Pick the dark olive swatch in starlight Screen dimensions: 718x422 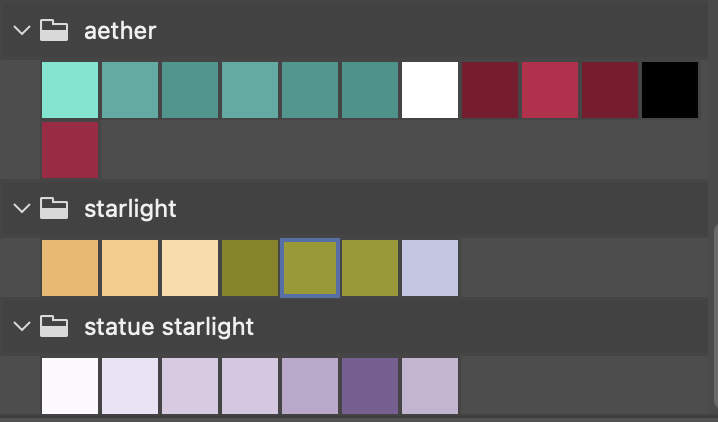coord(250,268)
